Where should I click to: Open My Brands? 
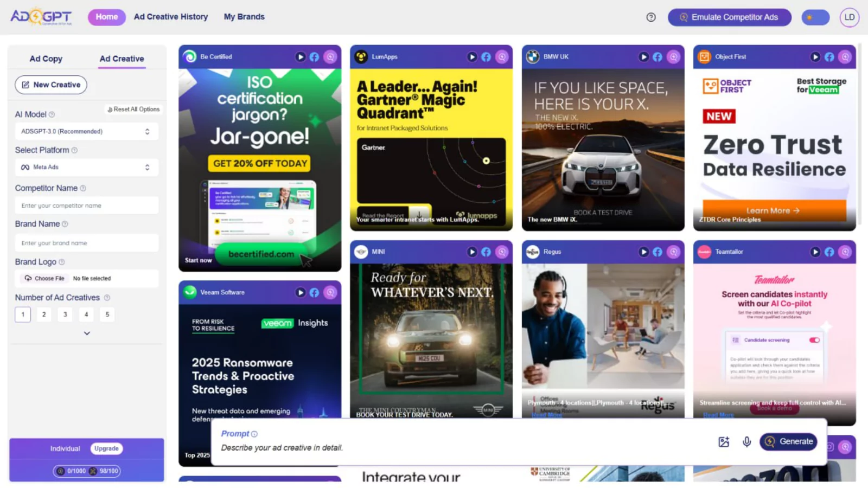pos(244,17)
